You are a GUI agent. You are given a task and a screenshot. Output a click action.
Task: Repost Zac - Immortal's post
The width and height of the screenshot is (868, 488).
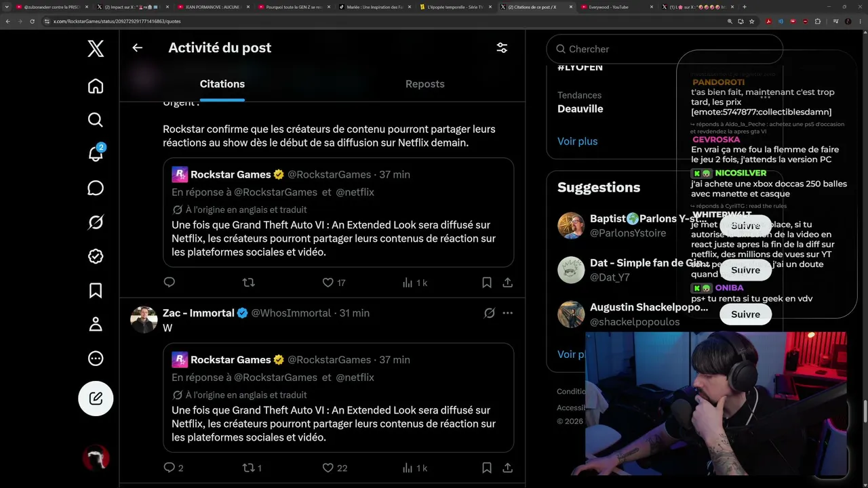pyautogui.click(x=252, y=468)
